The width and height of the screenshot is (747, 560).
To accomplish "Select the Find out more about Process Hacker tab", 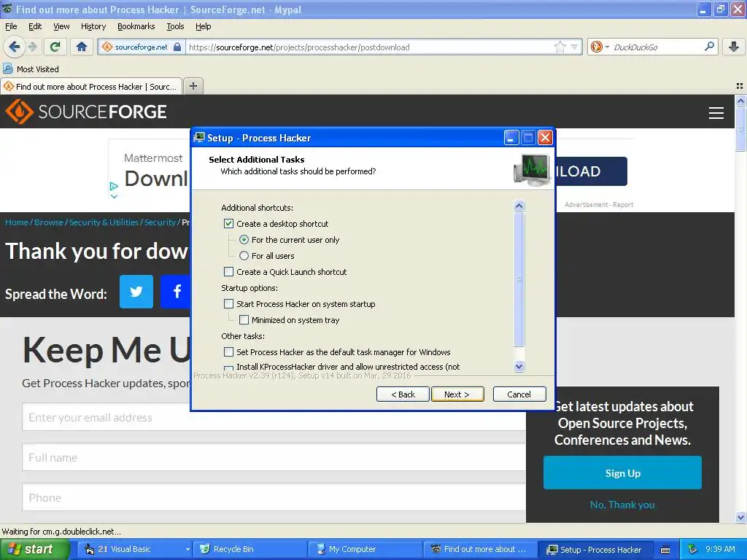I will pos(91,86).
